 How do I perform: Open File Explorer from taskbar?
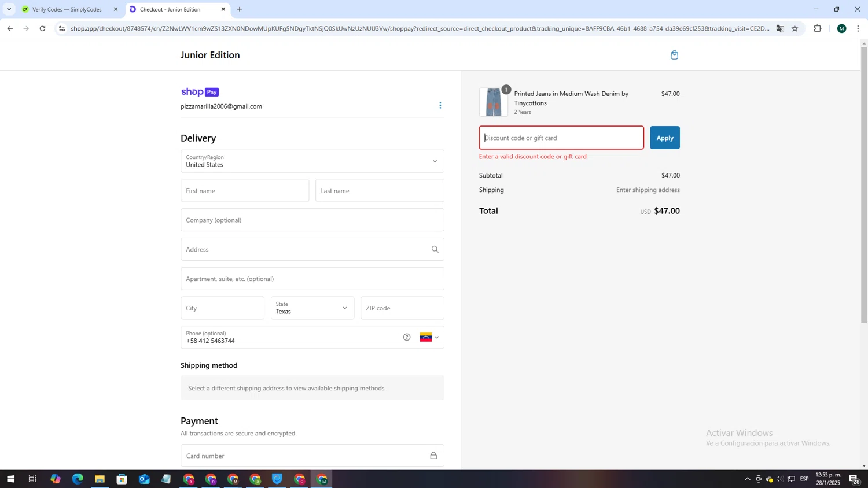point(100,479)
